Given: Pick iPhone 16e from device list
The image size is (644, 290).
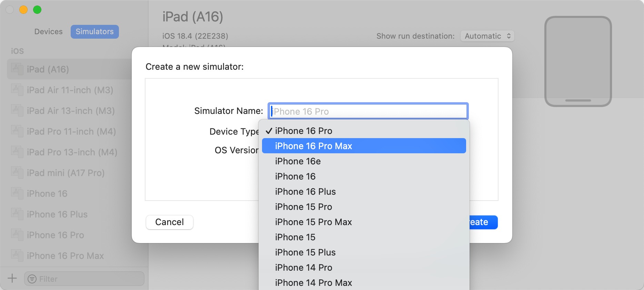Looking at the screenshot, I should point(364,161).
